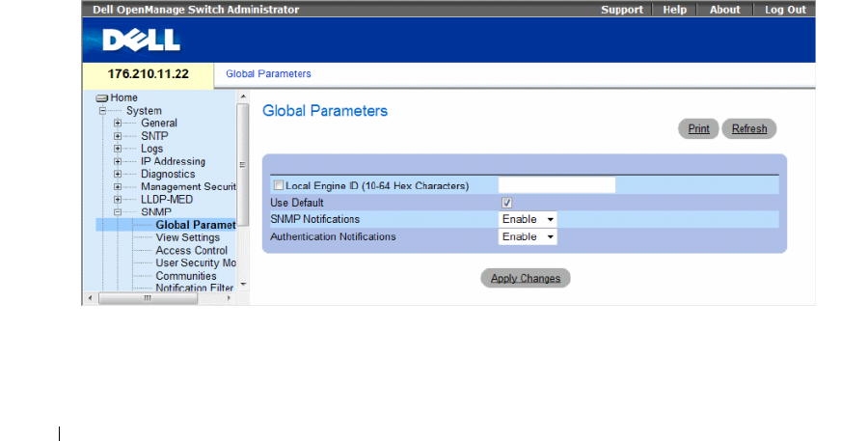Select SNTP in the navigation tree

(154, 136)
